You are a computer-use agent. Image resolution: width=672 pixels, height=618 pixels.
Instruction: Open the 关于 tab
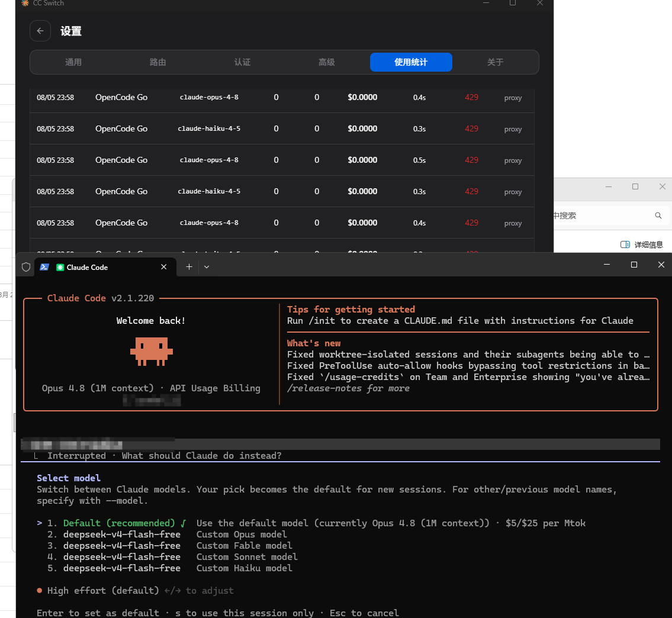496,62
